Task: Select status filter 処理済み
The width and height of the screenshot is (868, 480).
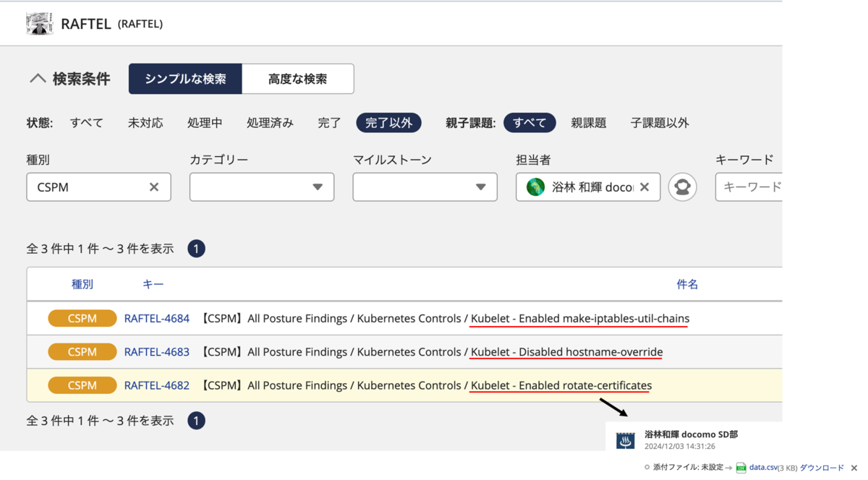Action: pos(270,123)
